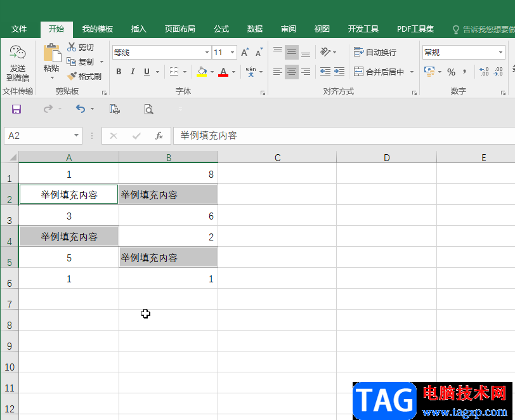515x420 pixels.
Task: Click the Redo arrow
Action: click(48, 108)
